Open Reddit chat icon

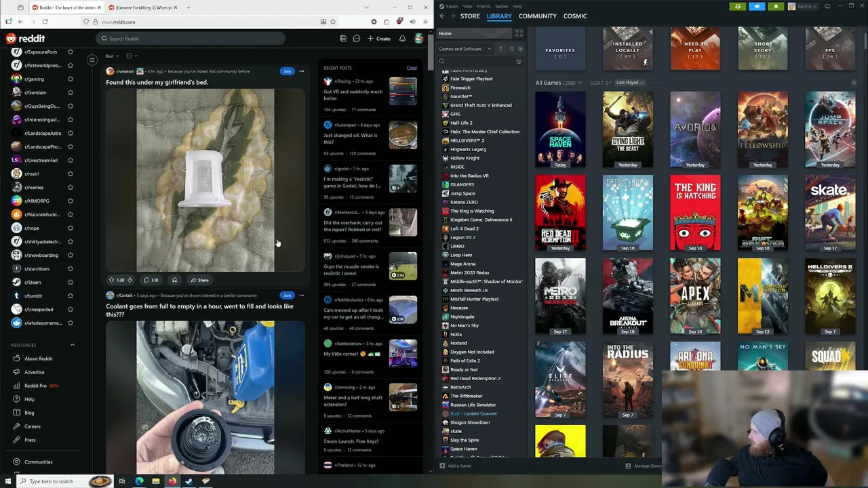point(357,39)
